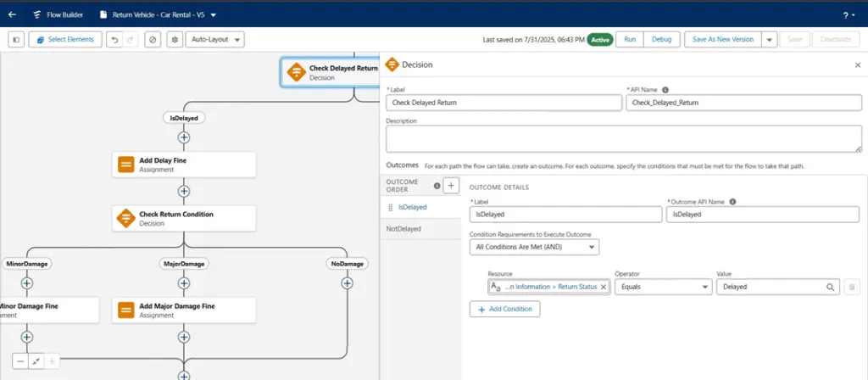Click the IsDelayed outcome drag handle

[x=390, y=207]
